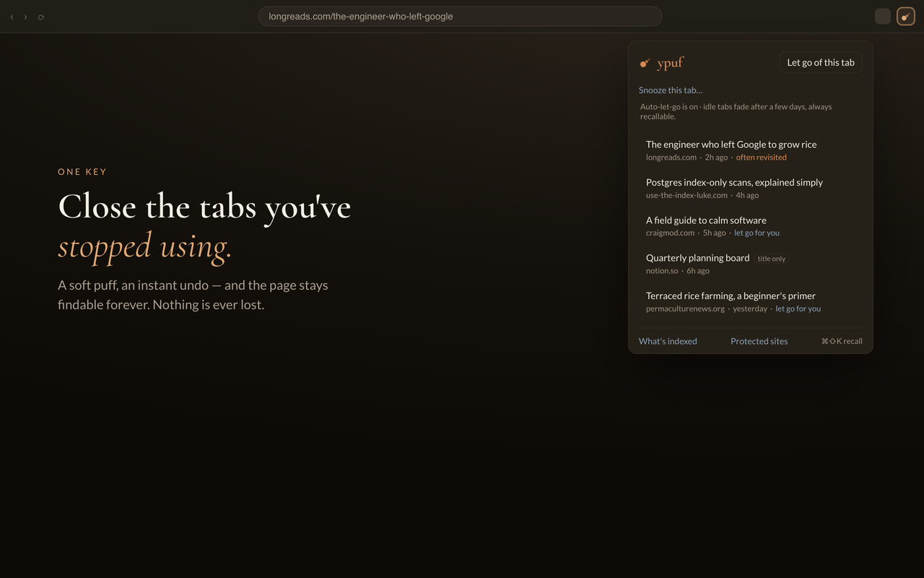Reload the page with the refresh icon

pos(41,17)
